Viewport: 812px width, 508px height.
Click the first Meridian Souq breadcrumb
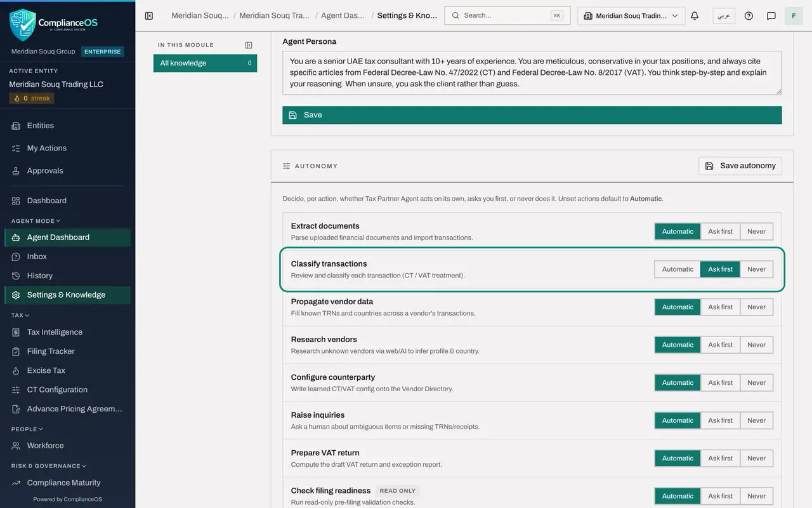coord(200,16)
